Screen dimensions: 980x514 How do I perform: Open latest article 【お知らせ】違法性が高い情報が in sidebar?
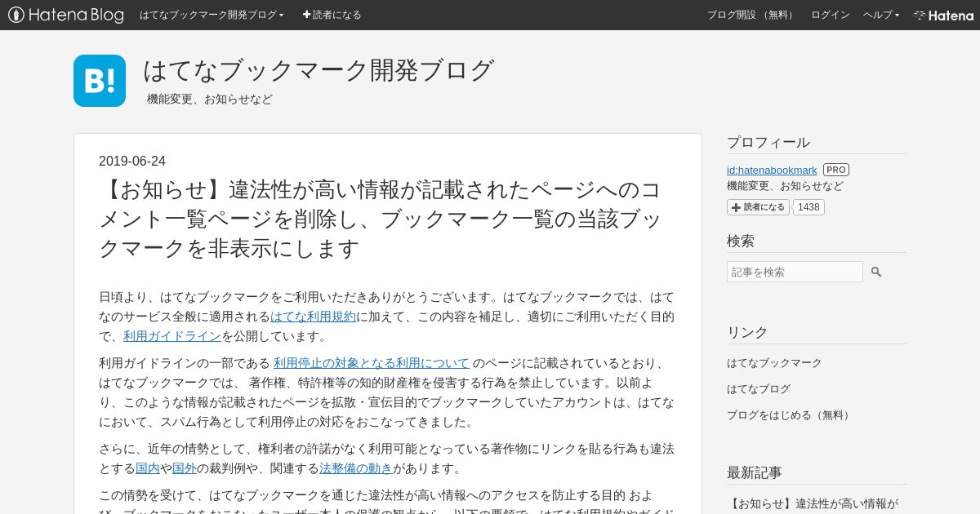click(813, 503)
